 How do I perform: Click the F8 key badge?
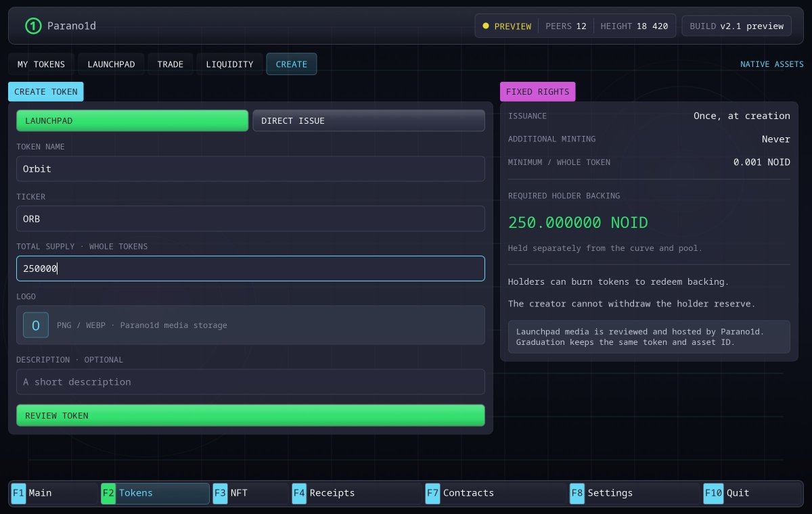click(577, 493)
